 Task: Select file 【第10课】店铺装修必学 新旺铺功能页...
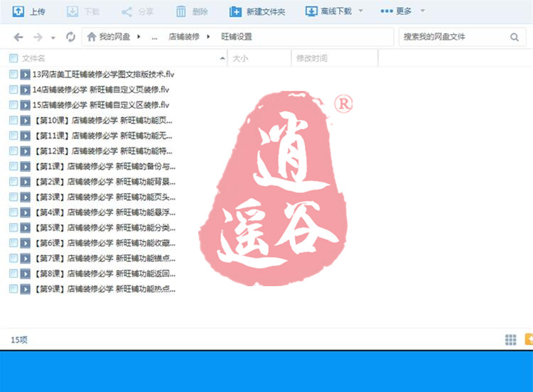(102, 120)
